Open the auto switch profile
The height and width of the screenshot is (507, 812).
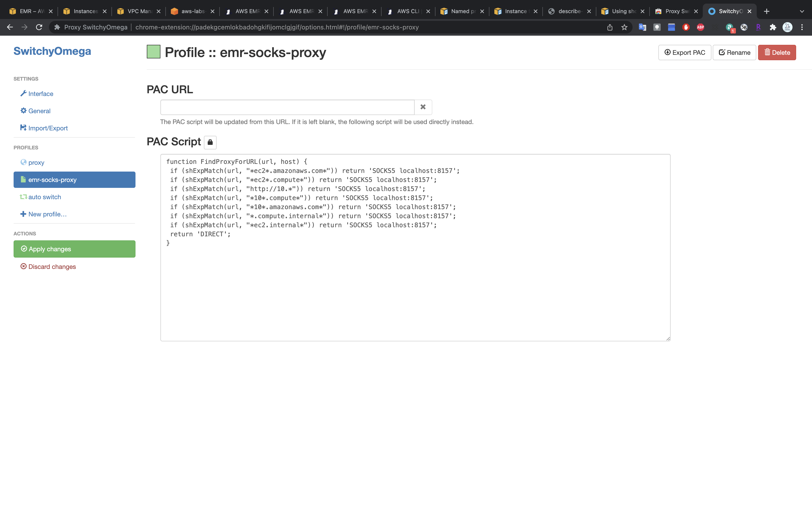(44, 197)
